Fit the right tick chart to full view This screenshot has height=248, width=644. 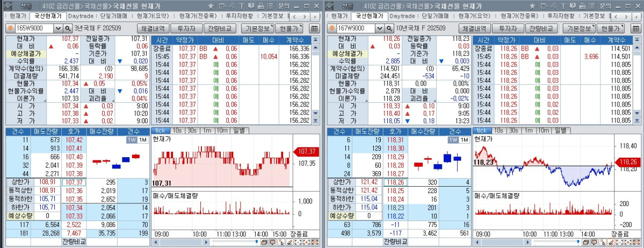tap(636, 242)
